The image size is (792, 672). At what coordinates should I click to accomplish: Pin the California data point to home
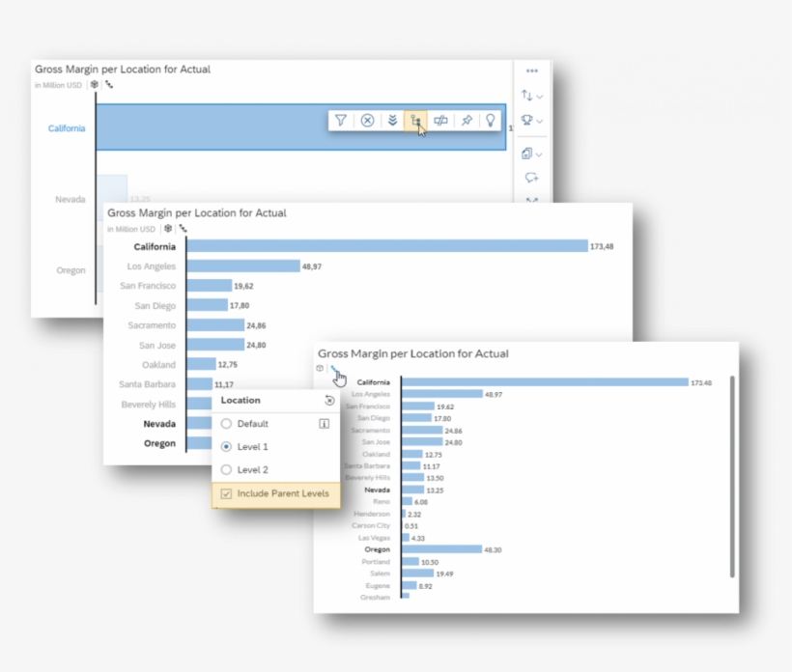(466, 121)
